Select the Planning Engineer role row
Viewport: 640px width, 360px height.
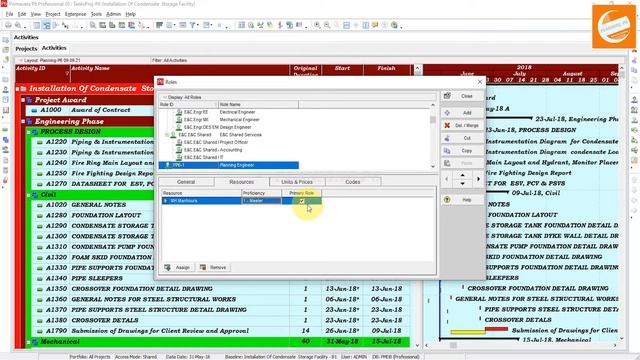click(229, 165)
